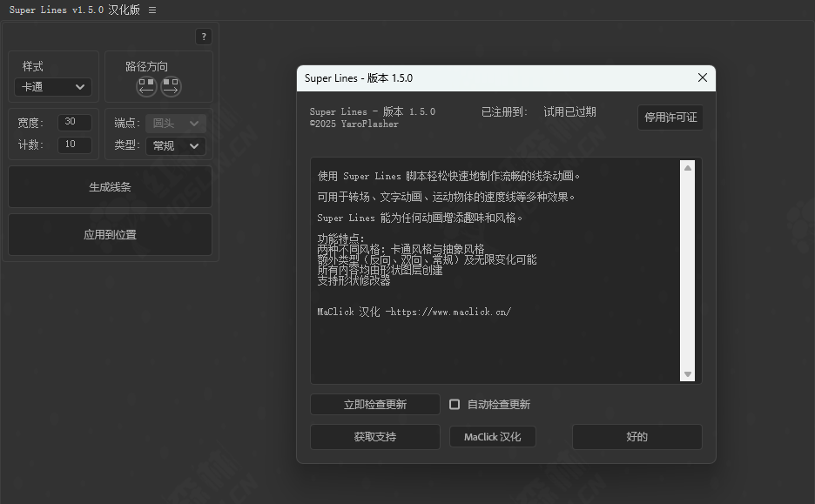The image size is (815, 504).
Task: Confirm with the 好的 button
Action: click(637, 437)
